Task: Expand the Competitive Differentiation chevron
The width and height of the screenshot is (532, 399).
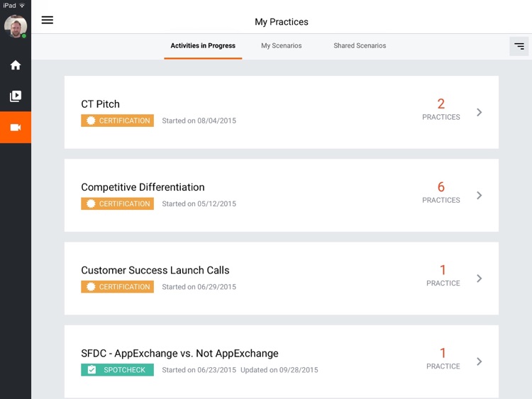Action: click(x=480, y=195)
